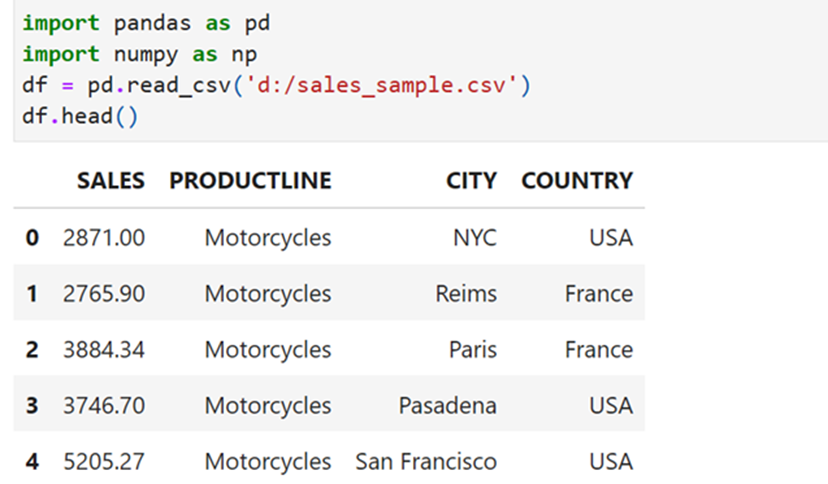828x484 pixels.
Task: Click the PRODUCTLINE column header
Action: pyautogui.click(x=250, y=181)
